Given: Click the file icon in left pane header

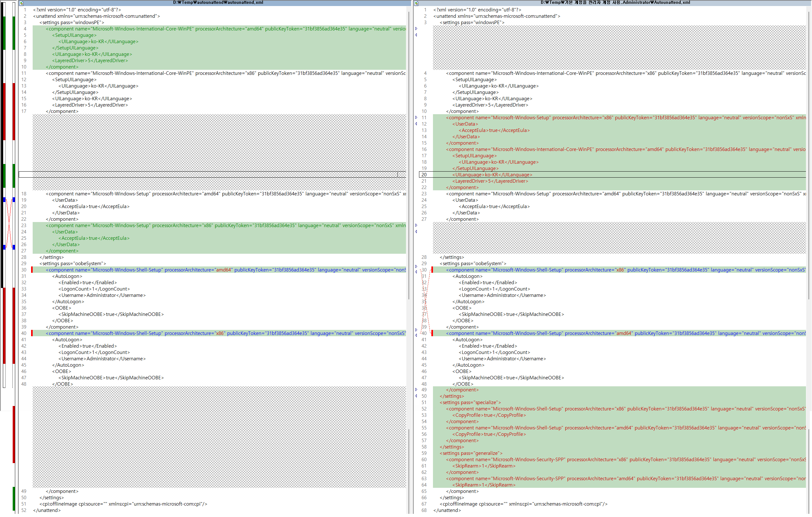Looking at the screenshot, I should click(21, 3).
